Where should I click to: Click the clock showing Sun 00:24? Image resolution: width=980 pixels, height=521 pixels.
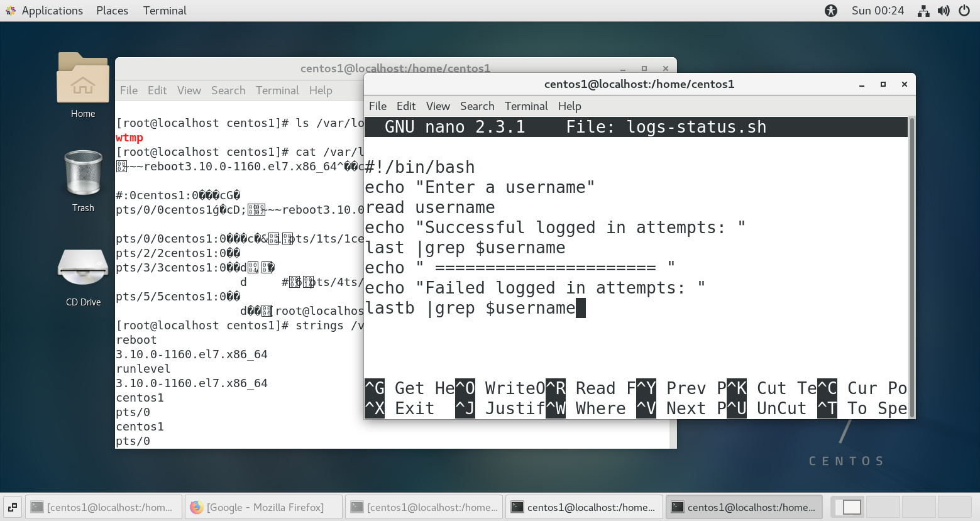pos(878,11)
